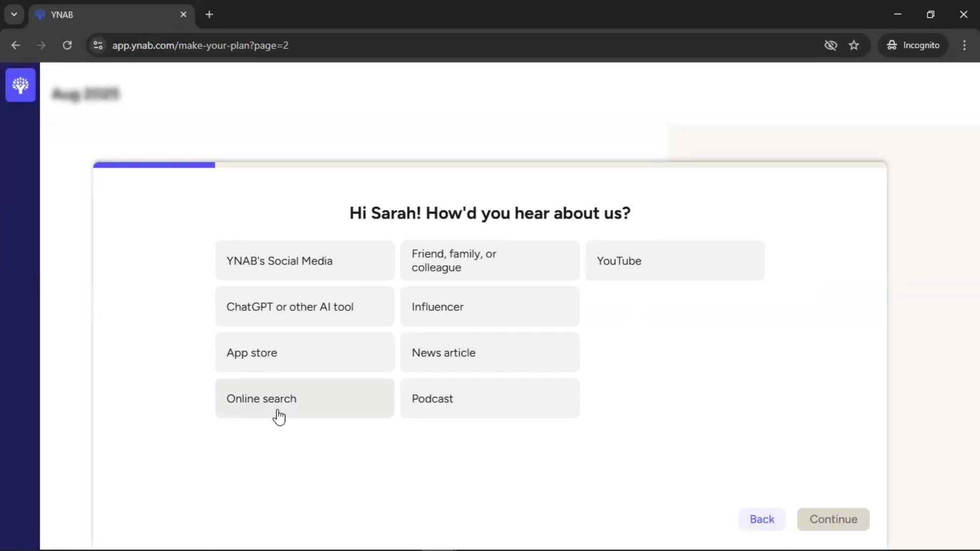Click the 'How'd you hear about us?' heading
The width and height of the screenshot is (980, 551).
click(x=489, y=213)
